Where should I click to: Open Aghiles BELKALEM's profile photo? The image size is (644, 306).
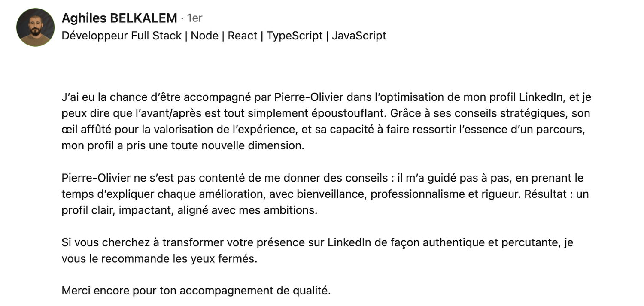pos(35,27)
